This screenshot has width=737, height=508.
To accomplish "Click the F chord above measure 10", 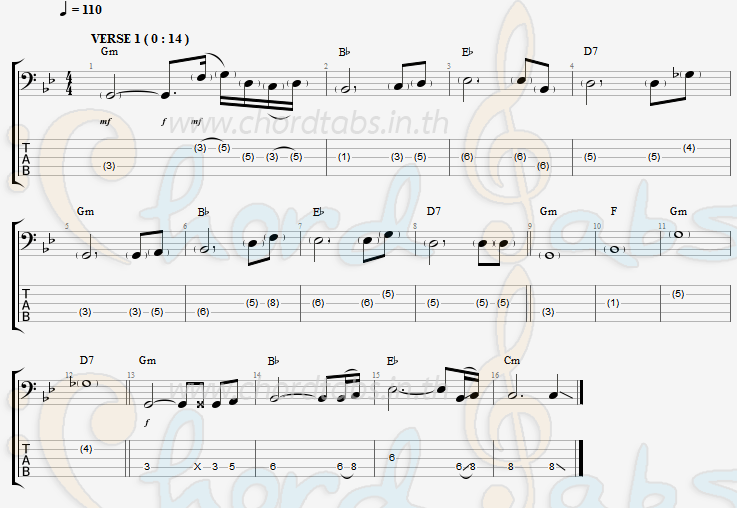I will coord(614,211).
